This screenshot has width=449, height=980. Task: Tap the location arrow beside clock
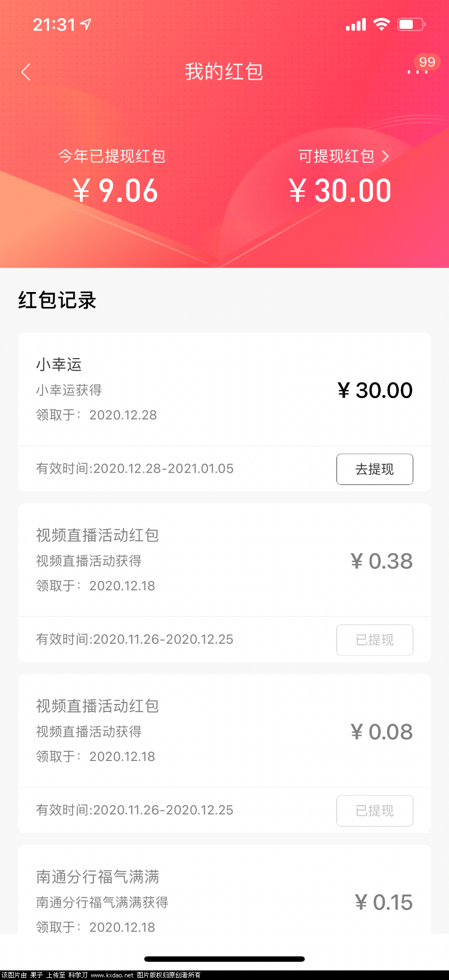coord(86,24)
